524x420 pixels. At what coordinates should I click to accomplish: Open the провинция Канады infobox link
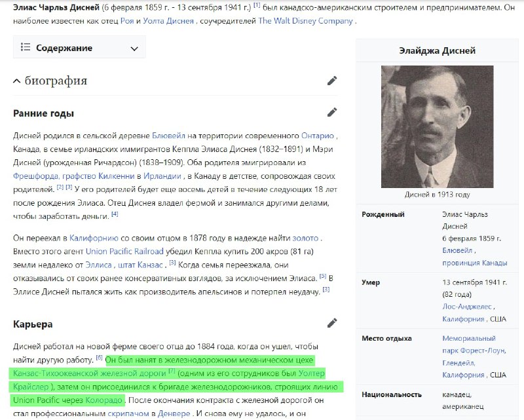tap(474, 263)
